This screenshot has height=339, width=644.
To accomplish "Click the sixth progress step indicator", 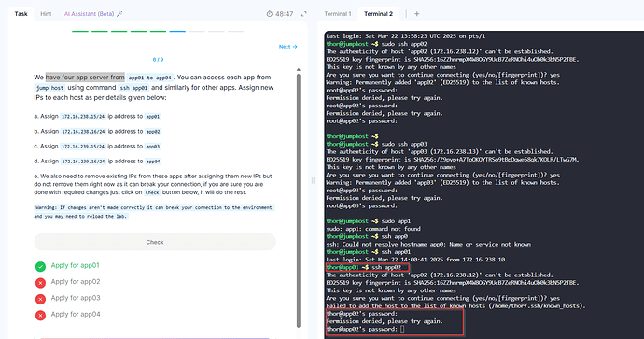I will [177, 31].
